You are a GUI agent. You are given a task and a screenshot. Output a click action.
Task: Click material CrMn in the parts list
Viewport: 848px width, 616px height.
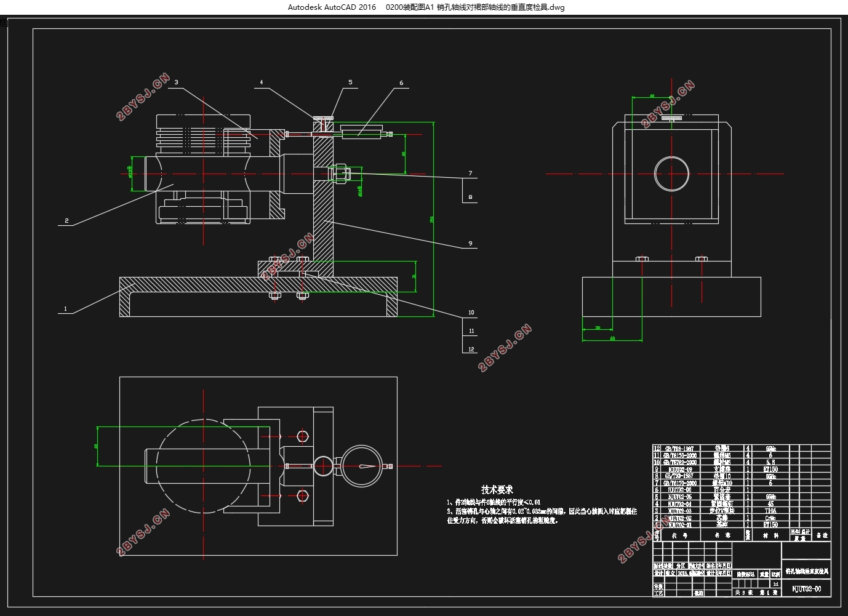(770, 518)
